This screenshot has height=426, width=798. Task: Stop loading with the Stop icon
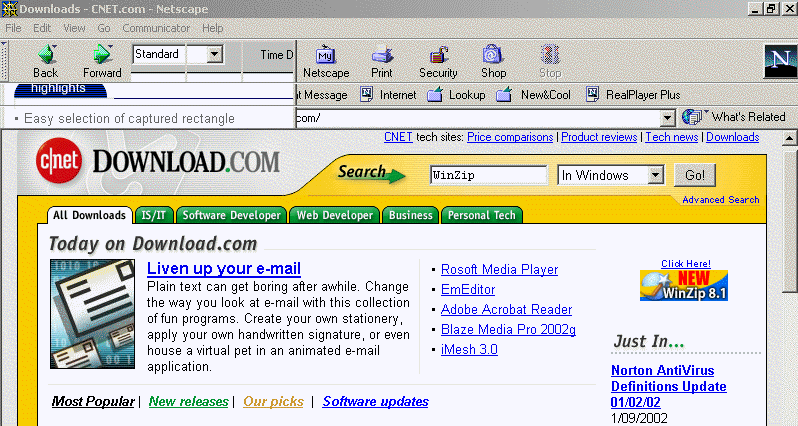click(550, 61)
